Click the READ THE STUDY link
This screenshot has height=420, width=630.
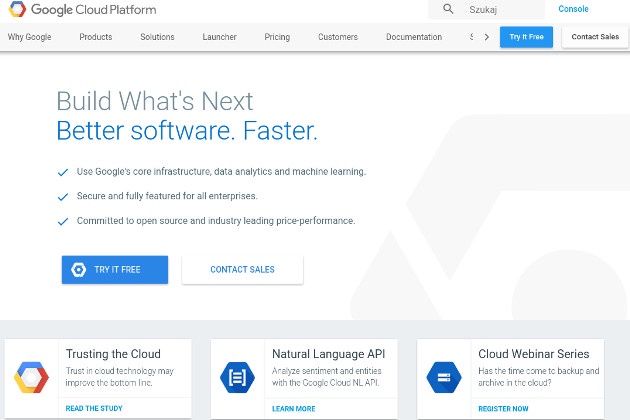pyautogui.click(x=94, y=408)
